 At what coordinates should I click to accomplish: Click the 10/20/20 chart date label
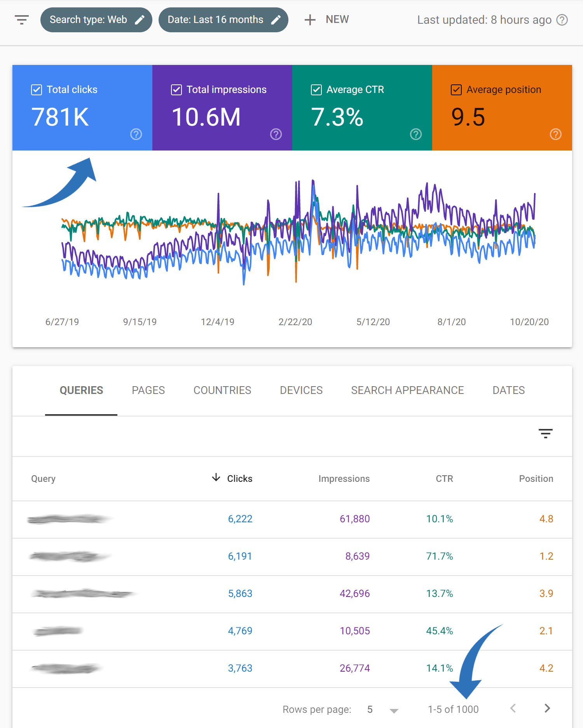[529, 322]
